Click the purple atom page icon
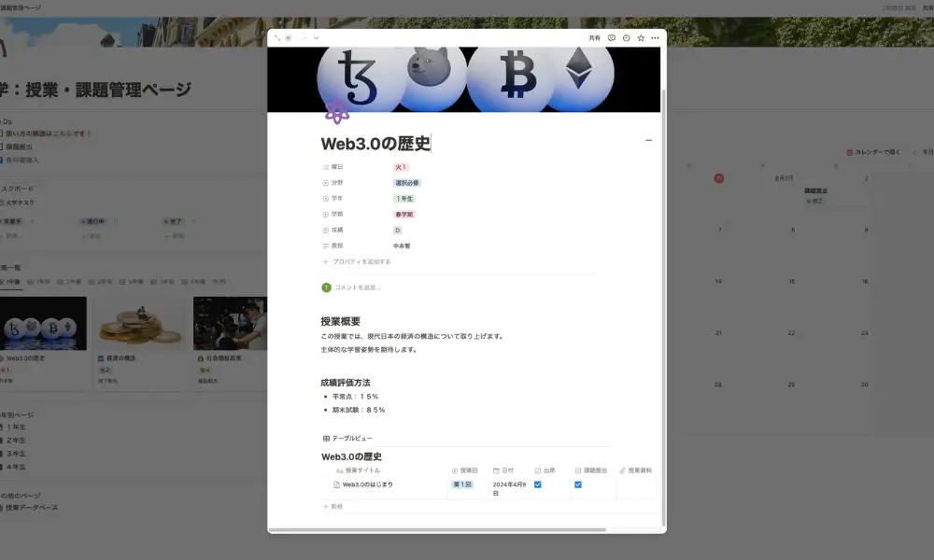The width and height of the screenshot is (934, 560). pyautogui.click(x=337, y=111)
